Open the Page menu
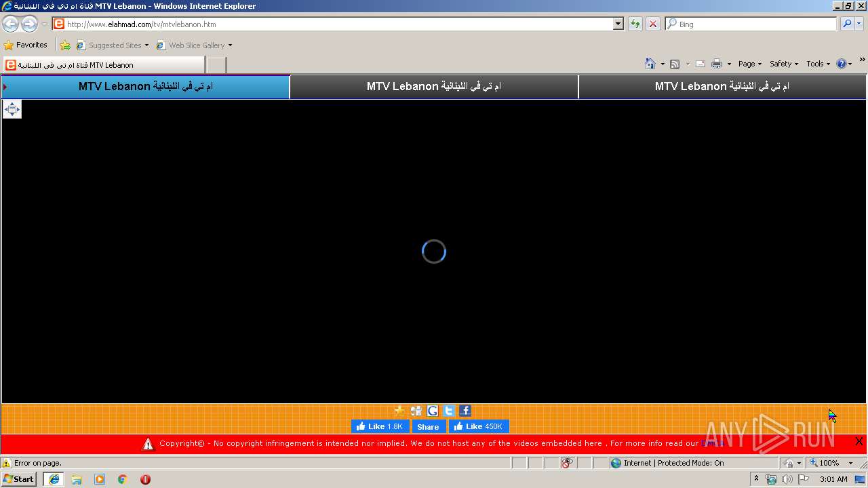Screen dimensions: 868x488 [x=750, y=64]
